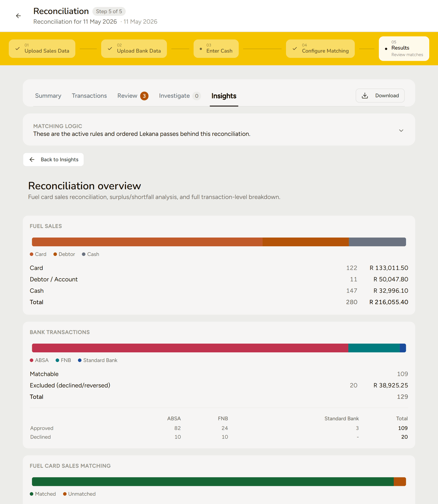Click the Matched segment of matching bar

213,482
